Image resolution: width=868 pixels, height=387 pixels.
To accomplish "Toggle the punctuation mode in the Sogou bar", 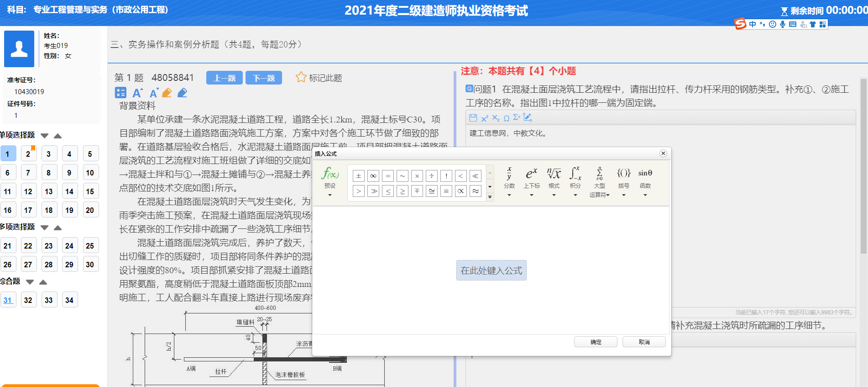I will (x=762, y=24).
